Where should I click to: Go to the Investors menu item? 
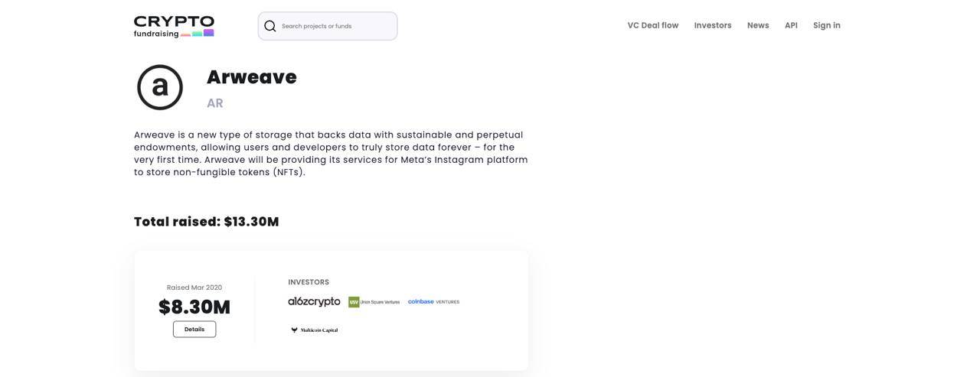(713, 25)
